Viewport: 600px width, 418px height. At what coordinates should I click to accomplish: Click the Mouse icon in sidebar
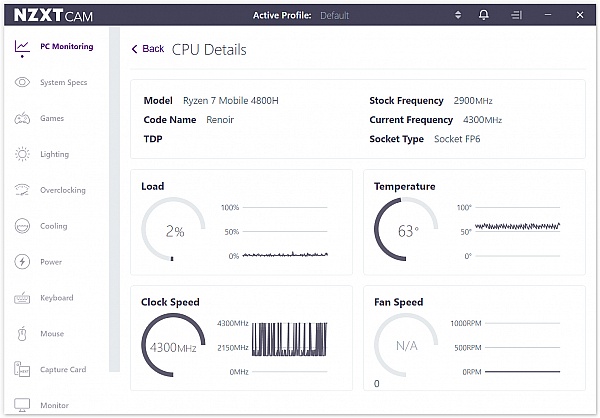[22, 333]
